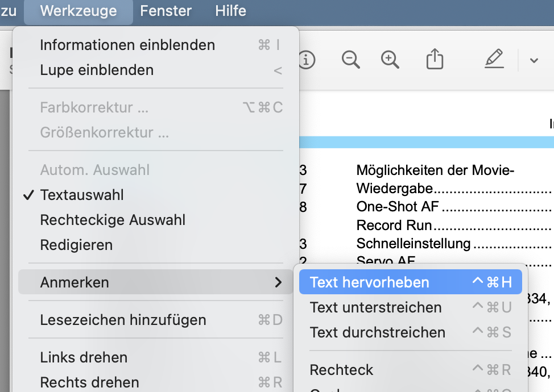Image resolution: width=554 pixels, height=392 pixels.
Task: Choose Rechteckige Auswahl selection mode
Action: (x=113, y=220)
